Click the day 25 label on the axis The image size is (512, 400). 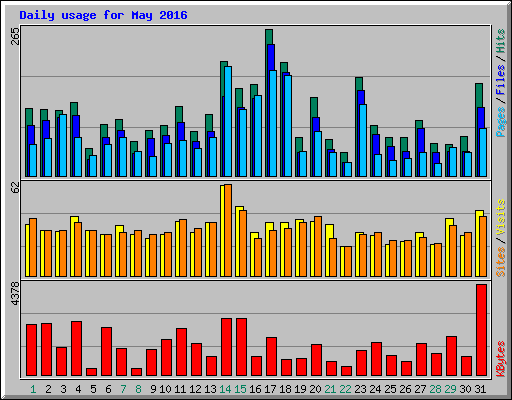point(390,389)
